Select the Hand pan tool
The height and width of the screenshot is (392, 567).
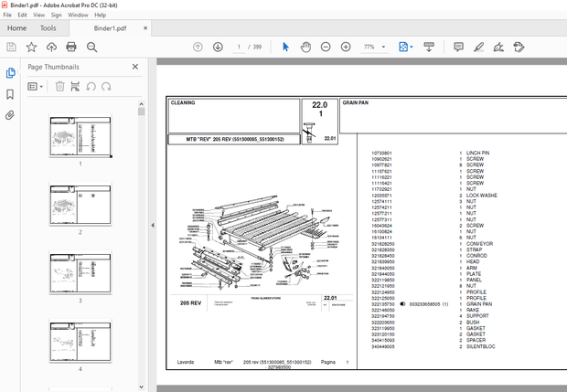[x=305, y=47]
